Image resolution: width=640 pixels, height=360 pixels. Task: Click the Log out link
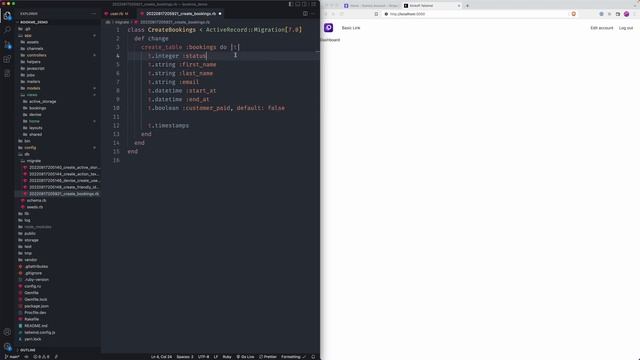pos(626,28)
